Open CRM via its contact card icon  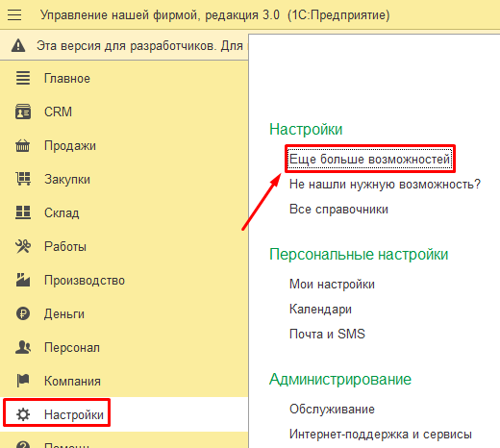[x=23, y=112]
